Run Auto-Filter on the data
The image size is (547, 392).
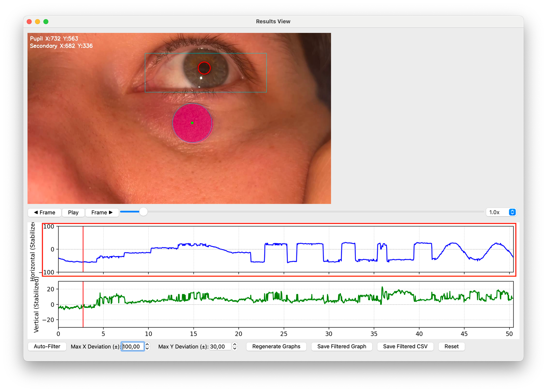[47, 346]
